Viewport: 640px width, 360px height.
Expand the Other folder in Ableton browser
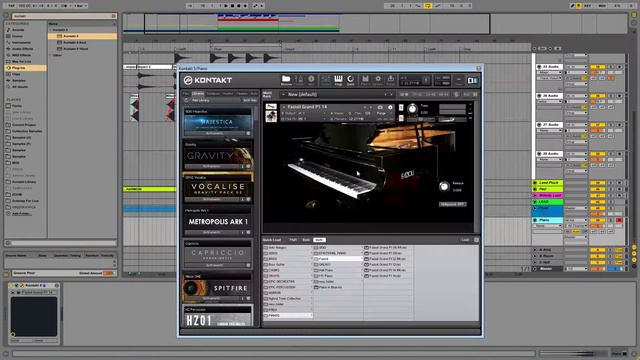51,55
